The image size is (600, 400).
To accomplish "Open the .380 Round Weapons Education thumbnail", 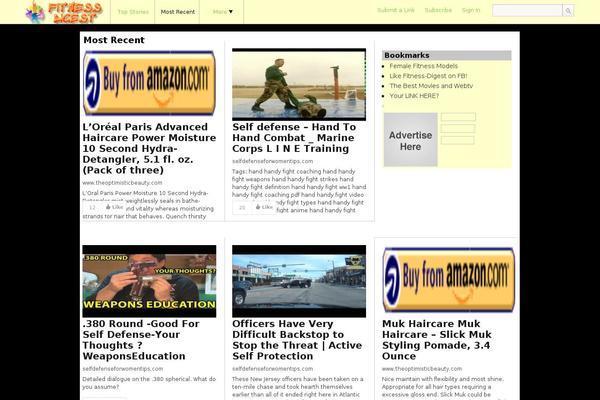I will tap(149, 281).
